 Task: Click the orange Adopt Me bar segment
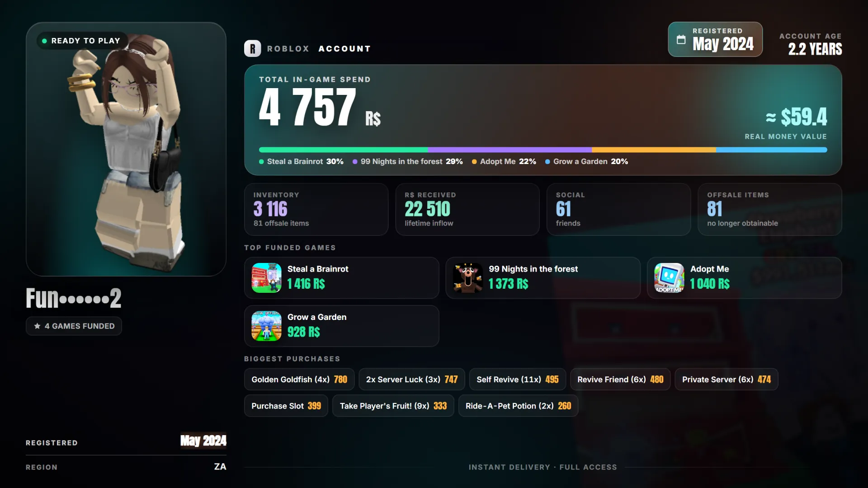pos(654,150)
